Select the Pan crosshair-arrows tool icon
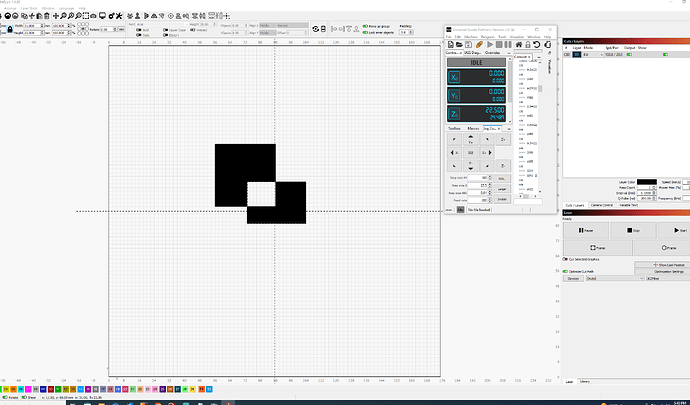 (x=56, y=16)
